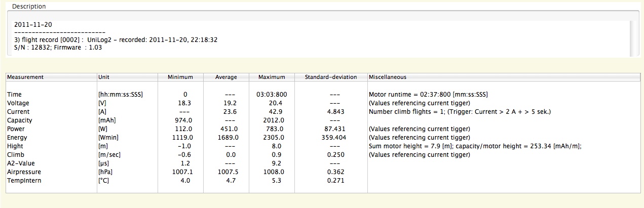Select the A2-Value row
Image resolution: width=644 pixels, height=208 pixels.
point(20,163)
